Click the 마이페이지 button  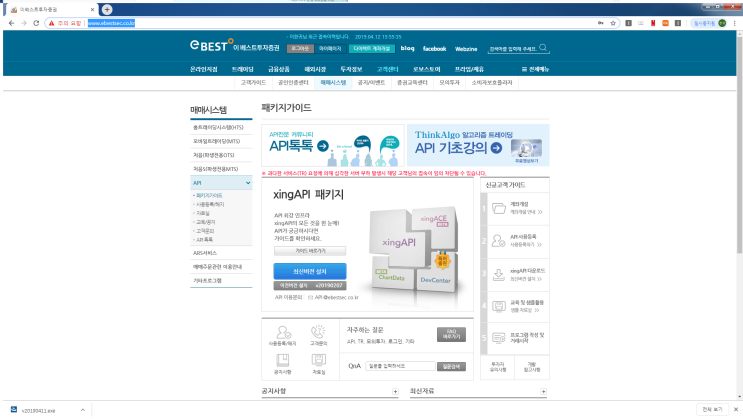coord(330,48)
